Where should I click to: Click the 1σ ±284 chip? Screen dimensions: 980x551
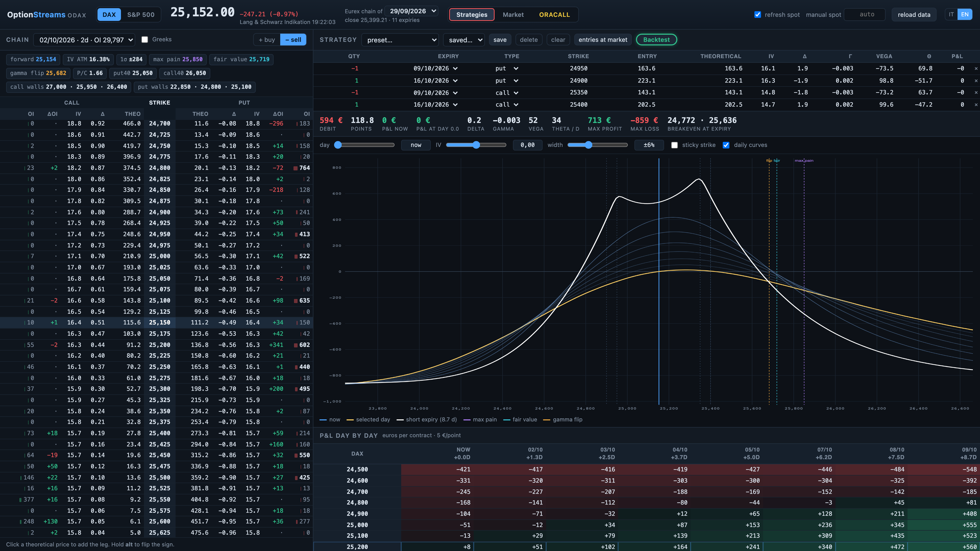click(131, 59)
